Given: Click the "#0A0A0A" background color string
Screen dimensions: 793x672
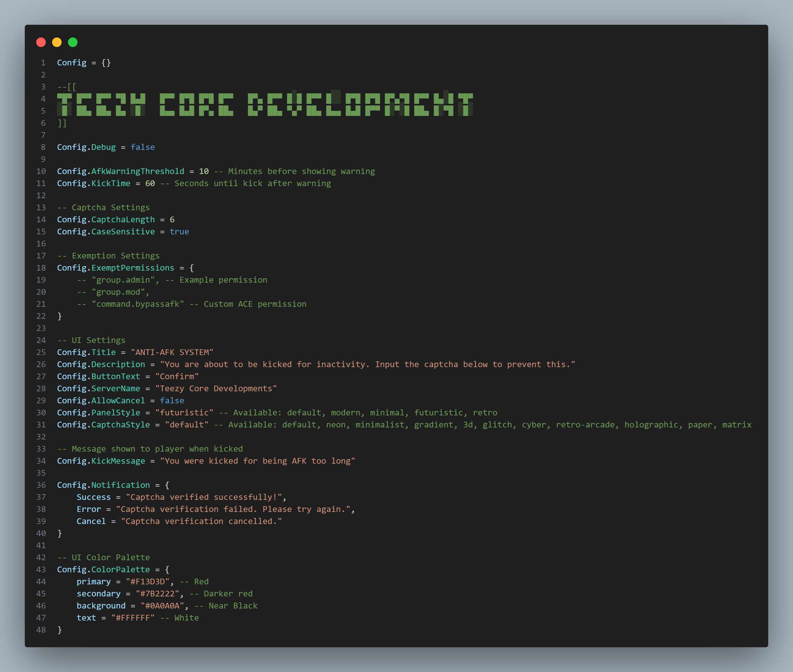Looking at the screenshot, I should [162, 606].
